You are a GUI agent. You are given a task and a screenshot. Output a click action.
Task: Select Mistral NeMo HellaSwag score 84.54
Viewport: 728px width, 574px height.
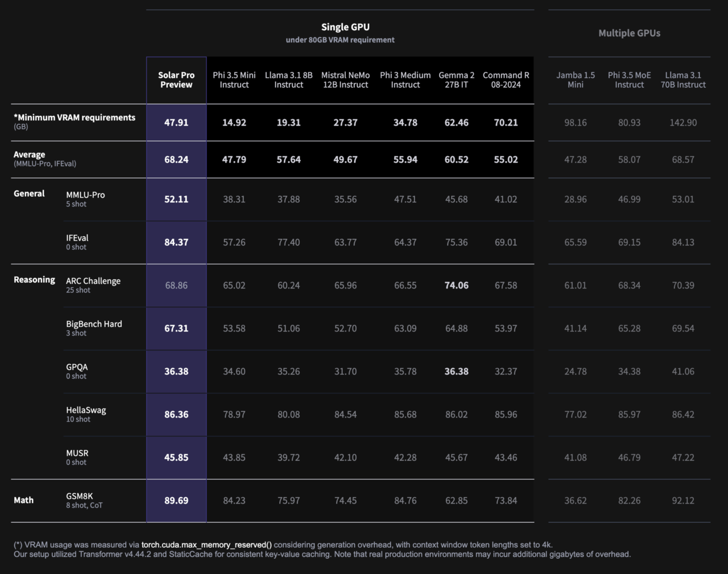345,414
